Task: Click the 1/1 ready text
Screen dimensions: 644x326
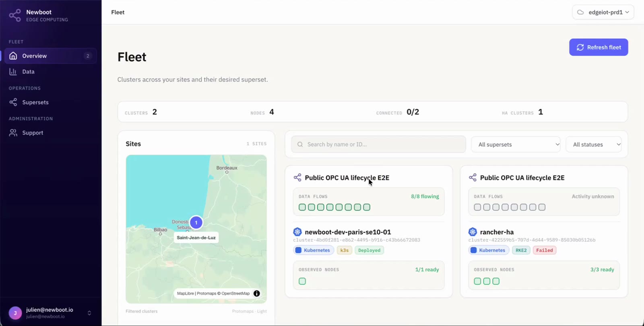Action: pyautogui.click(x=427, y=270)
